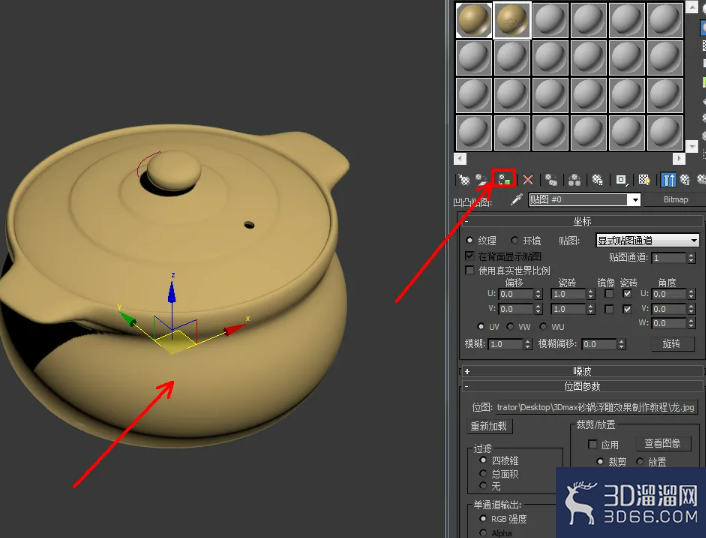The height and width of the screenshot is (538, 706).
Task: Click the U 角度 value field
Action: (669, 294)
